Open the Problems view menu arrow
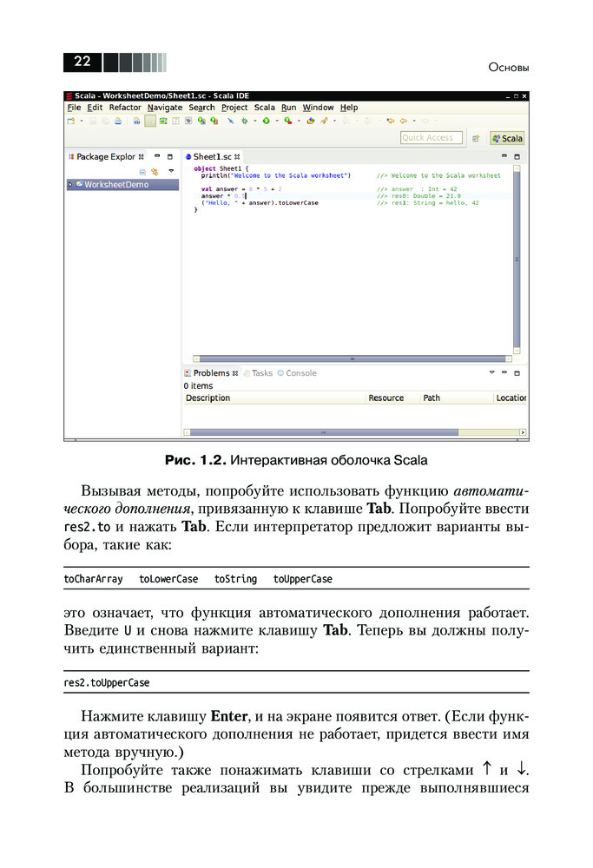 point(491,372)
